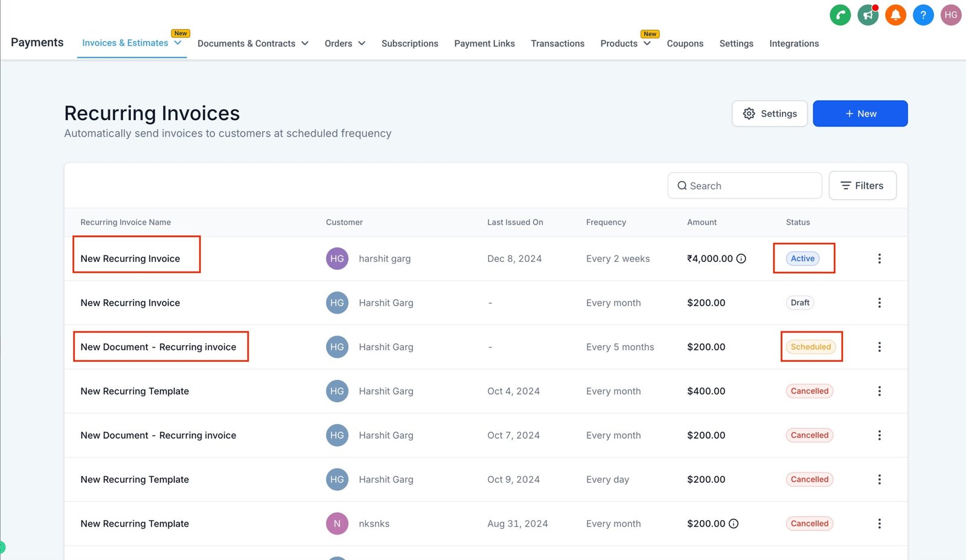Open the megaphone announcements icon
Viewport: 966px width, 560px height.
[x=868, y=15]
